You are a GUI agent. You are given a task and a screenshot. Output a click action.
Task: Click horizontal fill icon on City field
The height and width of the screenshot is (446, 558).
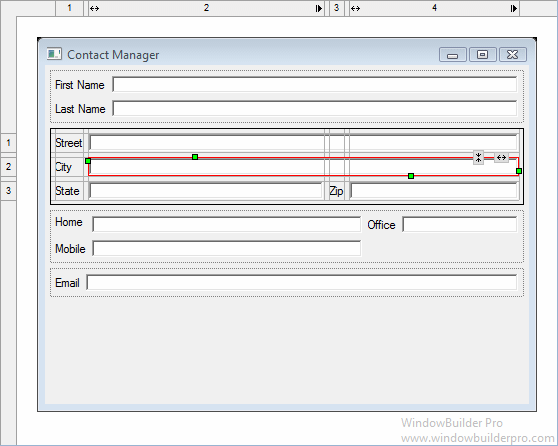pyautogui.click(x=501, y=157)
